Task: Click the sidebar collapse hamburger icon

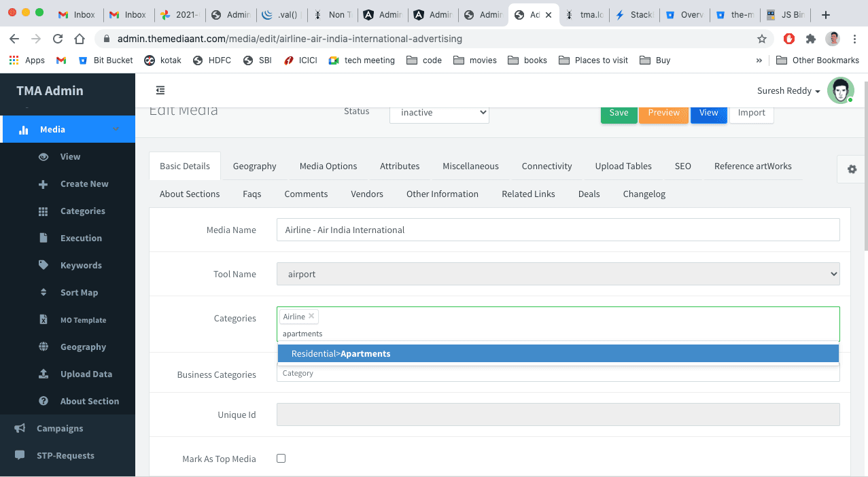Action: point(160,90)
